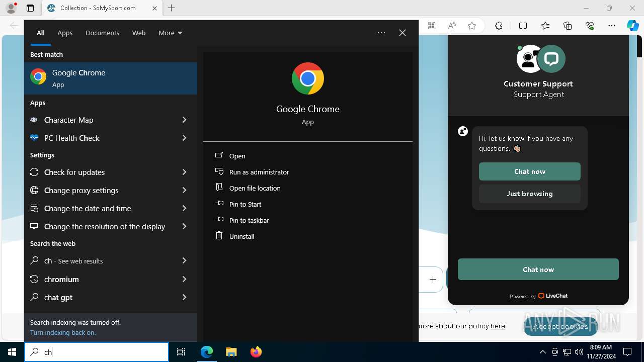Switch to the Web search tab
Image resolution: width=644 pixels, height=362 pixels.
[x=139, y=33]
